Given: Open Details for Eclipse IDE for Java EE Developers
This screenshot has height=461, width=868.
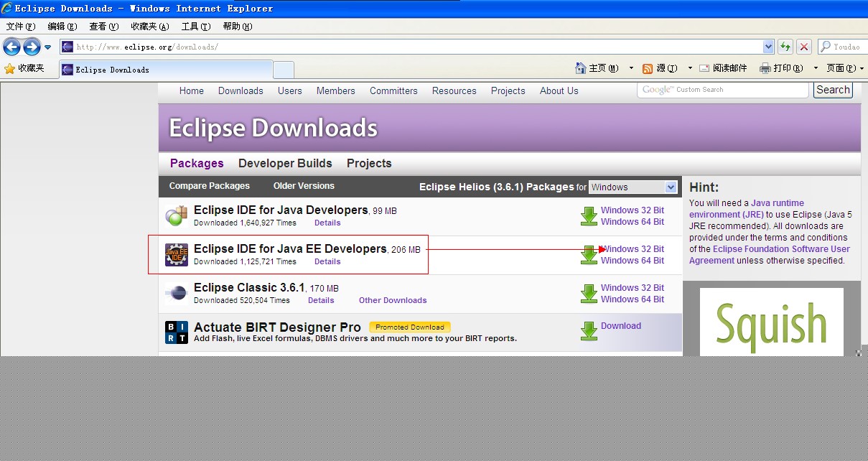Looking at the screenshot, I should pyautogui.click(x=327, y=261).
